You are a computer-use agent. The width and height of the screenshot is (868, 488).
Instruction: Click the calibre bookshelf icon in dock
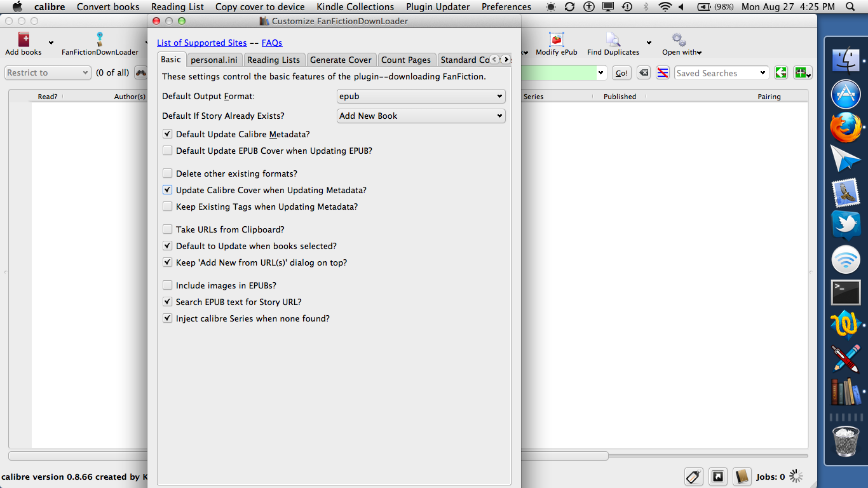pos(846,391)
